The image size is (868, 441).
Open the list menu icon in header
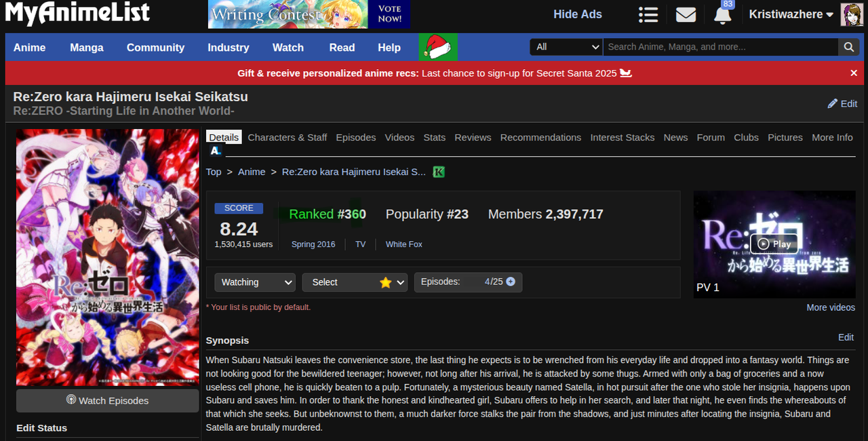[648, 14]
